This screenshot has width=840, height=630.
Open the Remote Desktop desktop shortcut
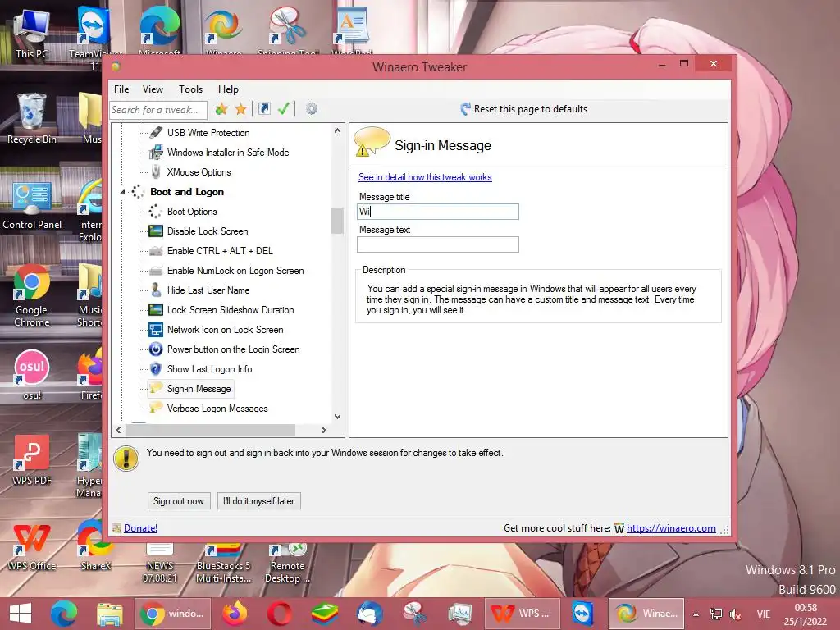[x=287, y=564]
